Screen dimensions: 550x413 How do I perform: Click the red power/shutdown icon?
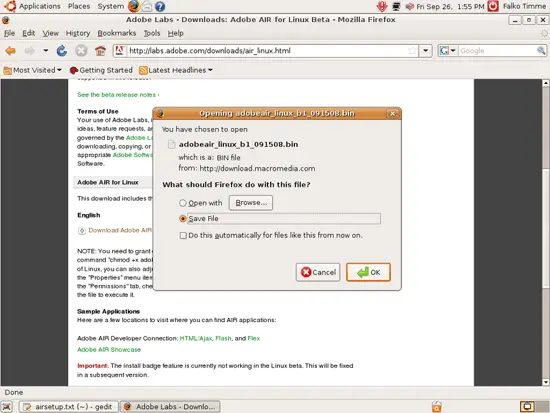click(x=493, y=6)
